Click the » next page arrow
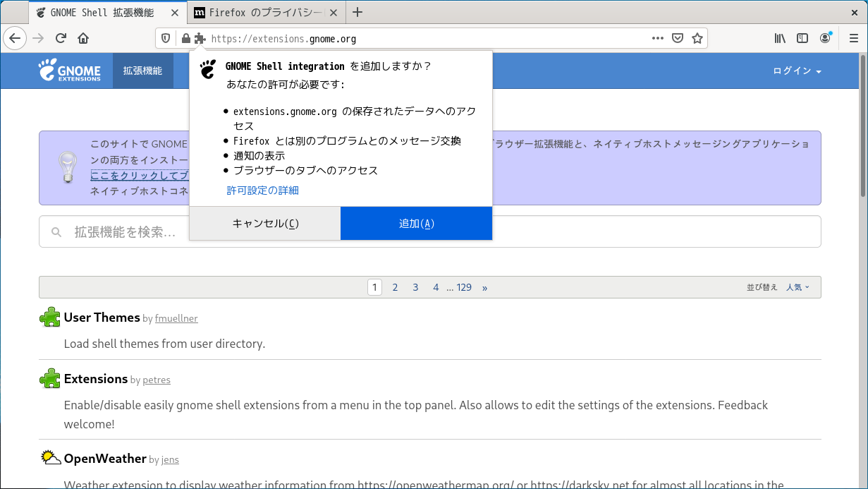Screen dimensions: 868x489 point(484,287)
